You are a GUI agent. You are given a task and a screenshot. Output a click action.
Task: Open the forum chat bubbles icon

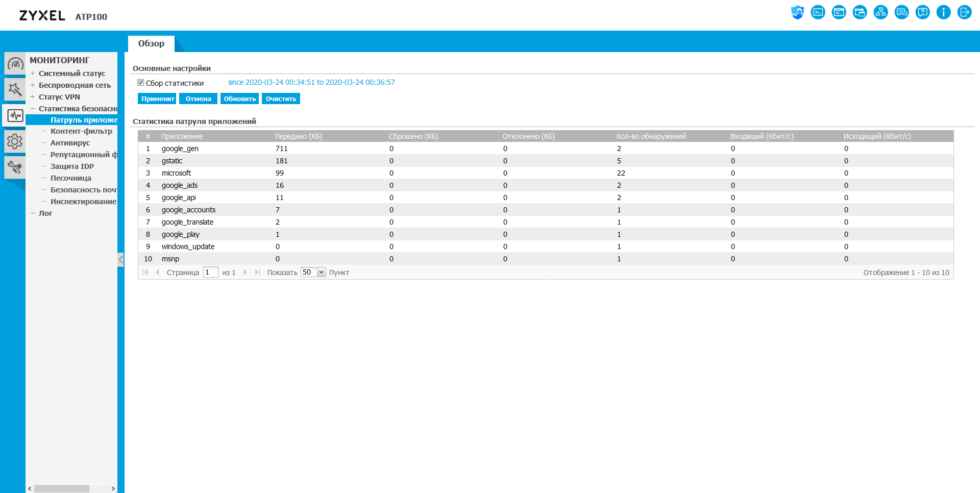pos(902,12)
